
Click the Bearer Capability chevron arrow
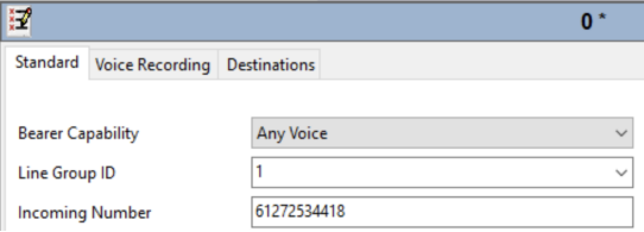621,133
